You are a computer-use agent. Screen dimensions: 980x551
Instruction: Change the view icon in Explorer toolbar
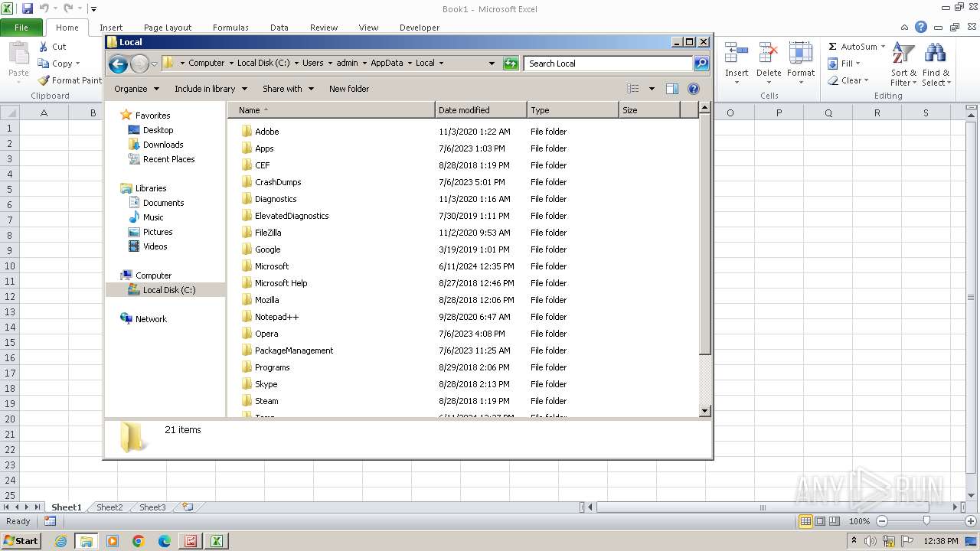click(633, 89)
